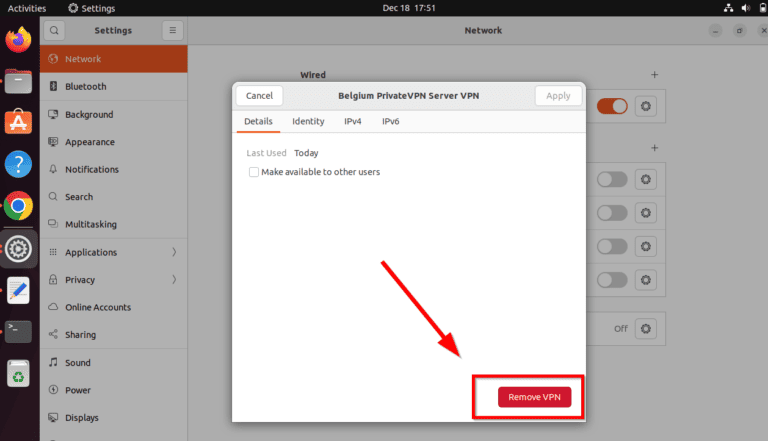Open the Files manager dock icon
This screenshot has height=441, width=768.
[18, 81]
